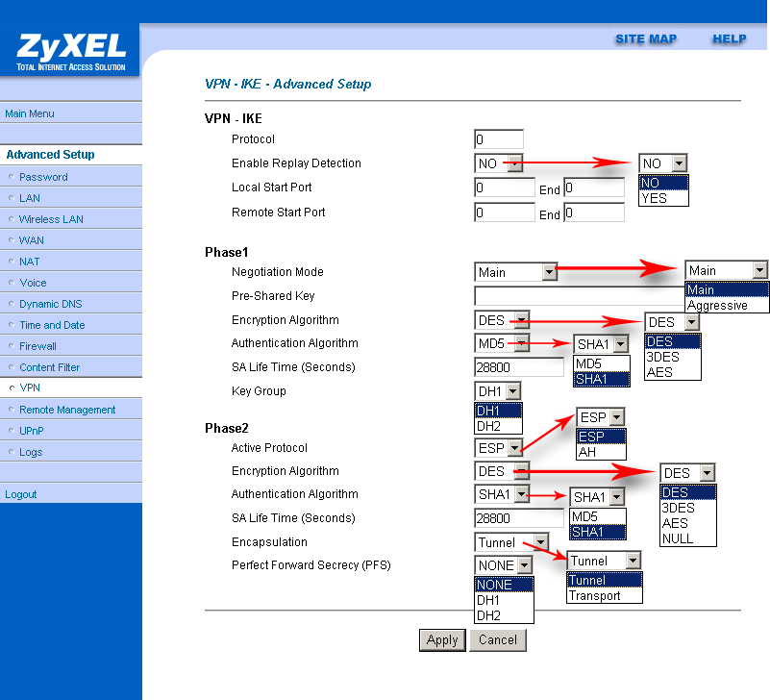Image resolution: width=770 pixels, height=700 pixels.
Task: Open the Time and Date page
Action: point(52,325)
